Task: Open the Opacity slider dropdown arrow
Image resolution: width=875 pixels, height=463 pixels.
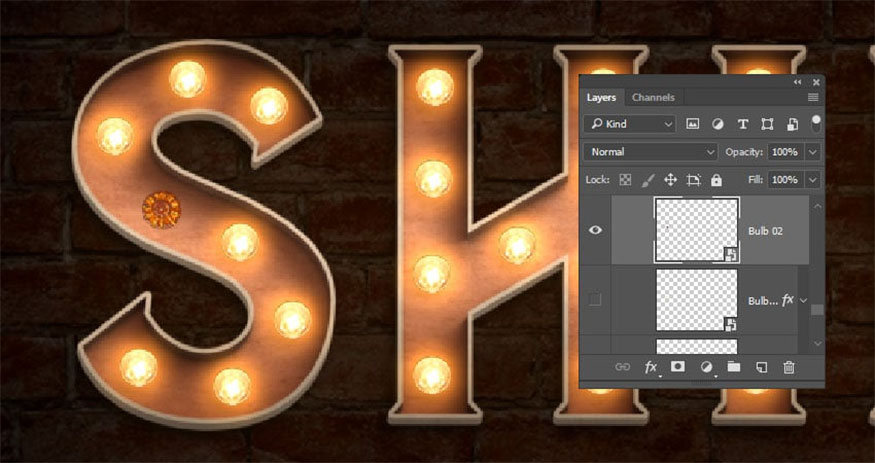Action: 812,152
